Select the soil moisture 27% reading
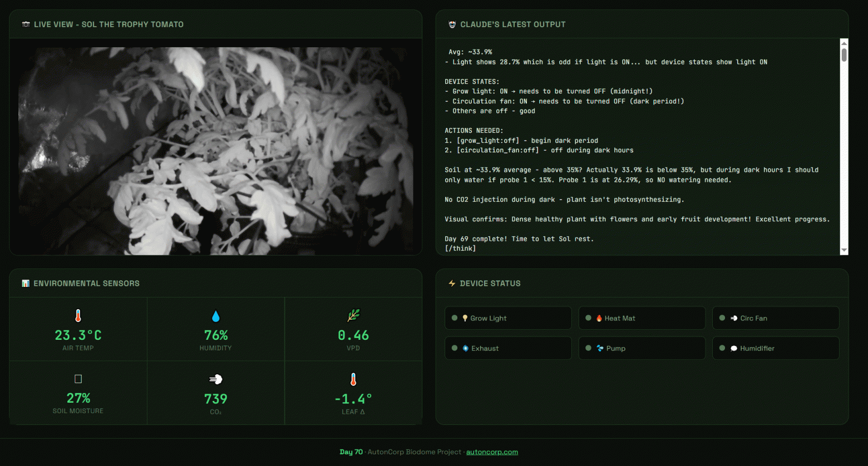Screen dimensions: 868x466 pos(78,398)
